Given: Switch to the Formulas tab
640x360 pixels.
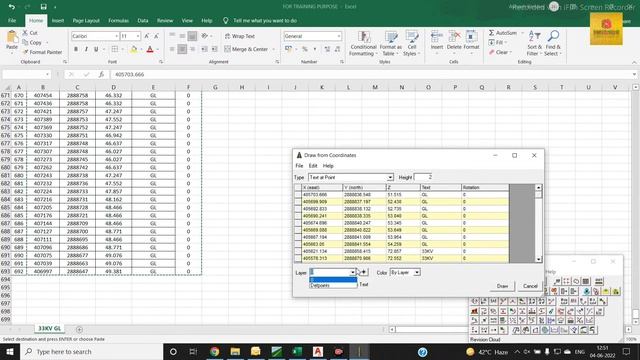Looking at the screenshot, I should [x=118, y=20].
